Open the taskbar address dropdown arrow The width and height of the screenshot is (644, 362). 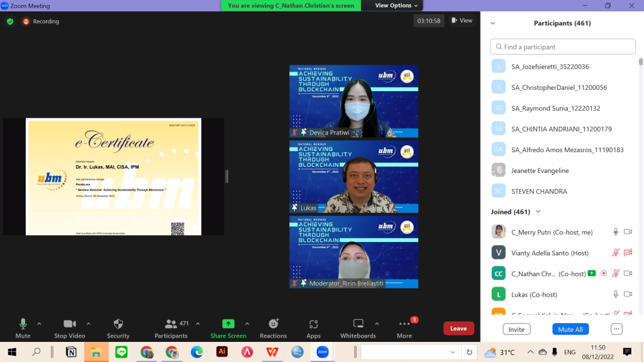click(x=453, y=352)
